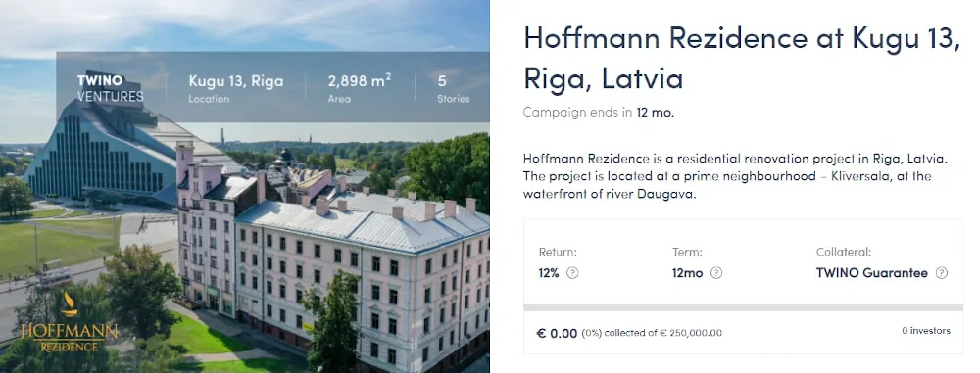Click the TWINO Guarantee collateral text
This screenshot has width=980, height=373.
tap(872, 273)
